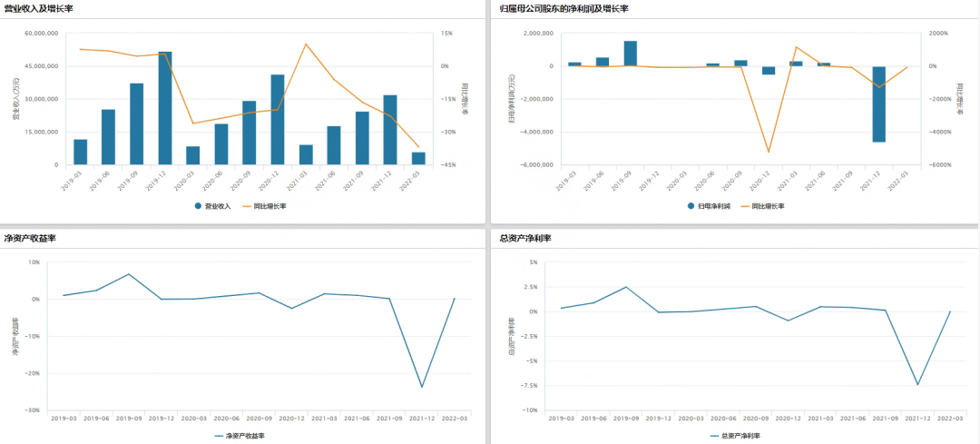Select the 2022-03 revenue bar
This screenshot has width=980, height=444.
pyautogui.click(x=418, y=158)
